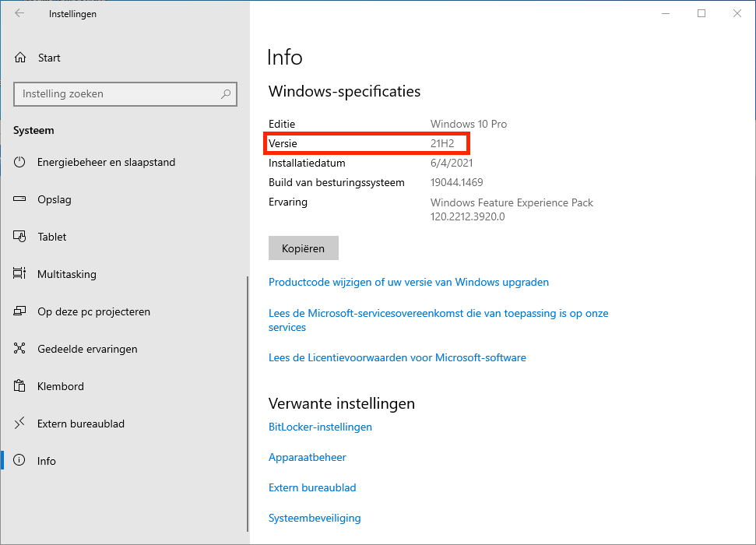This screenshot has height=545, width=756.
Task: Click the Start home icon
Action: pyautogui.click(x=20, y=58)
